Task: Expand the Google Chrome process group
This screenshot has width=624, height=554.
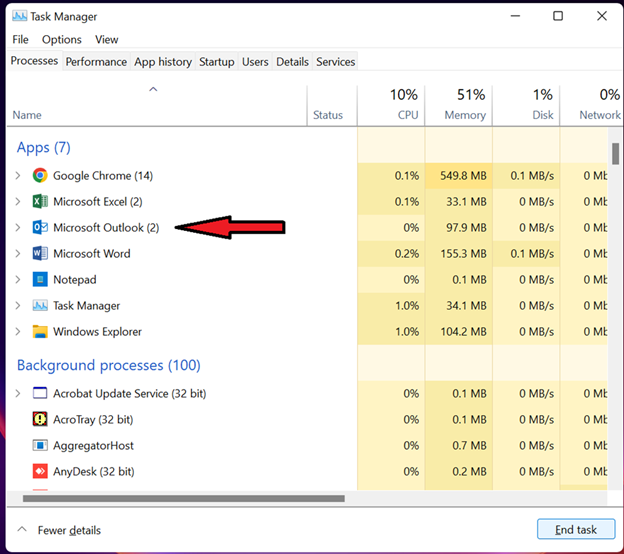Action: (18, 176)
